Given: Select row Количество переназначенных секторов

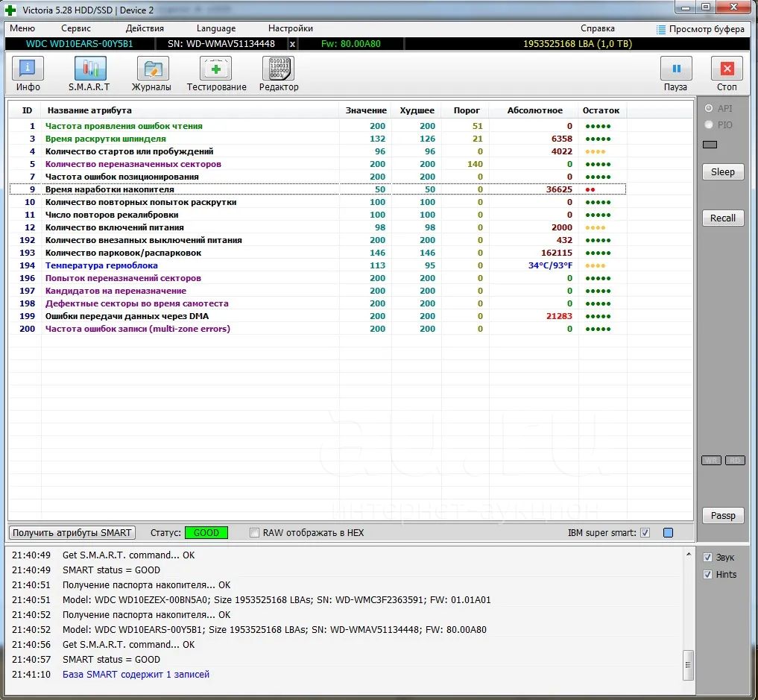Looking at the screenshot, I should click(318, 164).
